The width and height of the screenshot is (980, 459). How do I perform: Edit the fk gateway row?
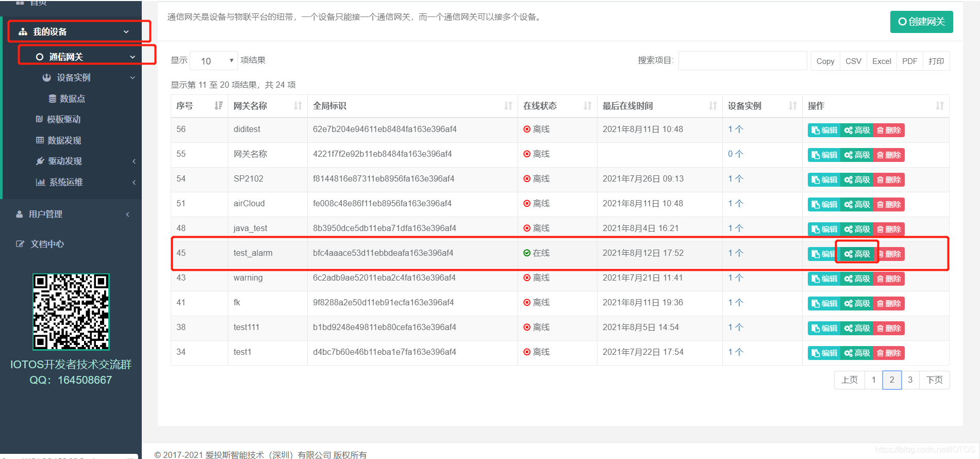pos(824,304)
